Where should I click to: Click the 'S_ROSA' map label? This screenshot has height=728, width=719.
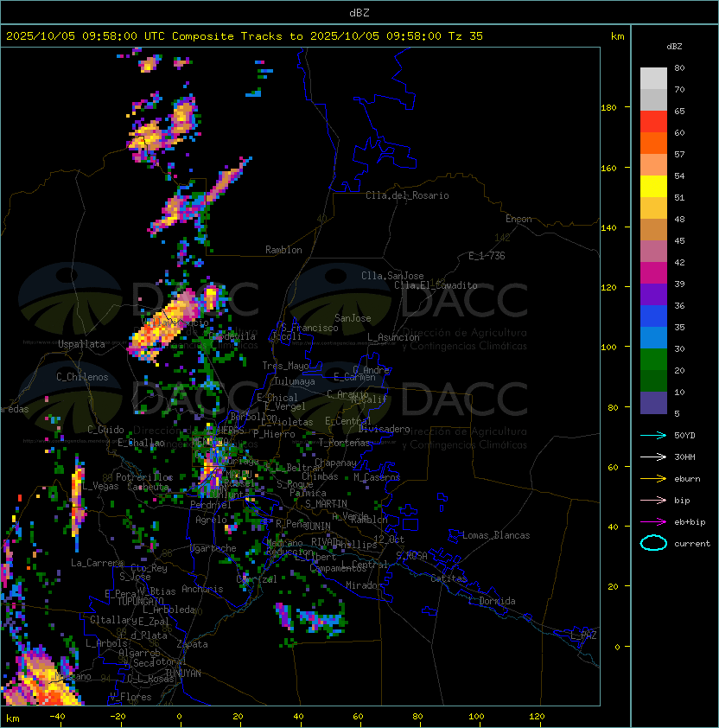411,555
